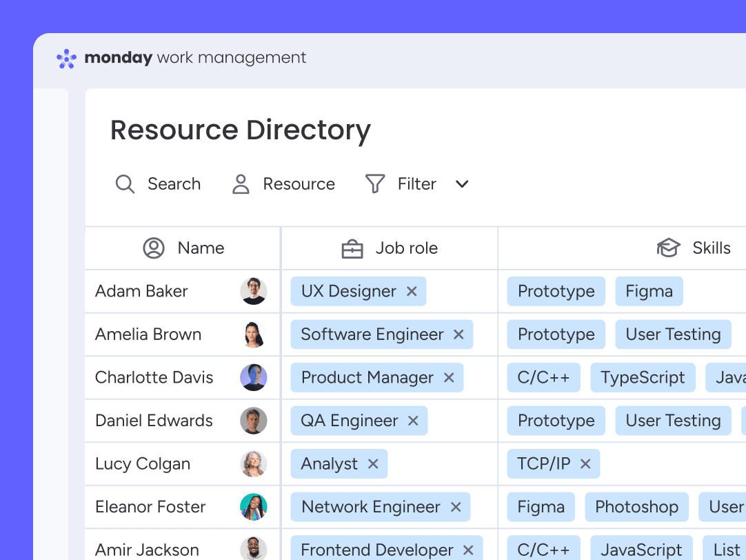The width and height of the screenshot is (746, 560).
Task: Open the Lucy Colgan name cell
Action: [x=143, y=464]
